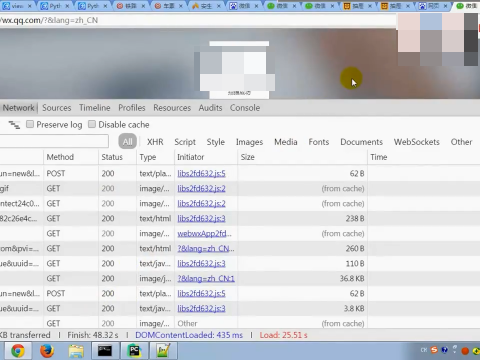Image resolution: width=480 pixels, height=360 pixels.
Task: Open Firefox from the taskbar
Action: pyautogui.click(x=47, y=351)
